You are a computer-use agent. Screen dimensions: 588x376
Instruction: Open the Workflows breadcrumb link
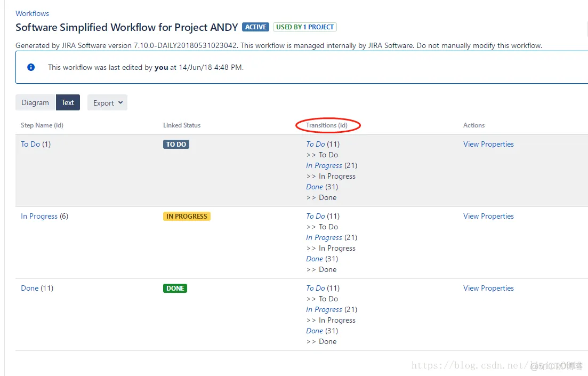32,13
